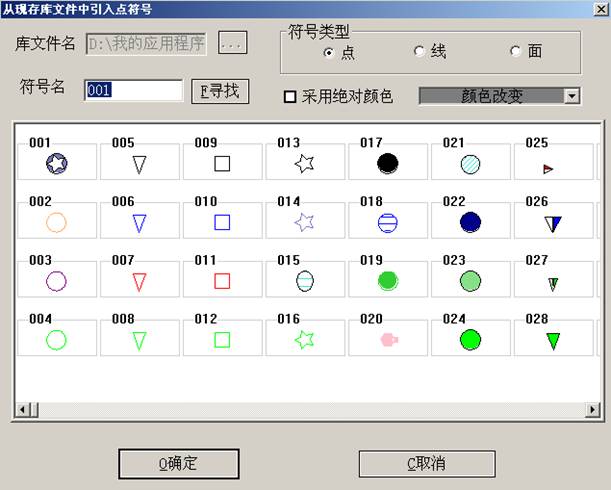Pick the pink blob symbol 020
The image size is (611, 490).
[x=389, y=340]
